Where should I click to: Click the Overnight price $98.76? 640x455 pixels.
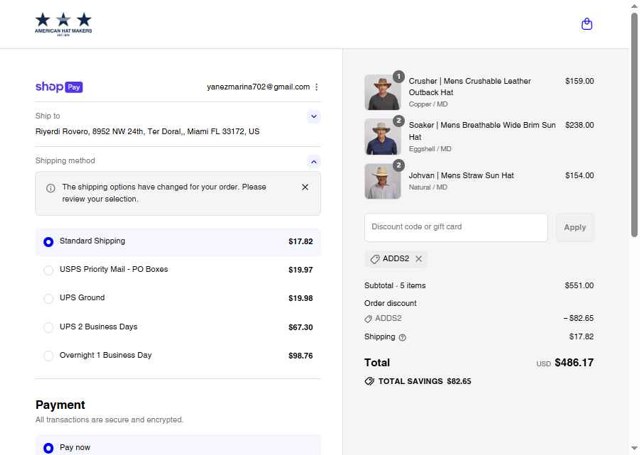point(300,356)
